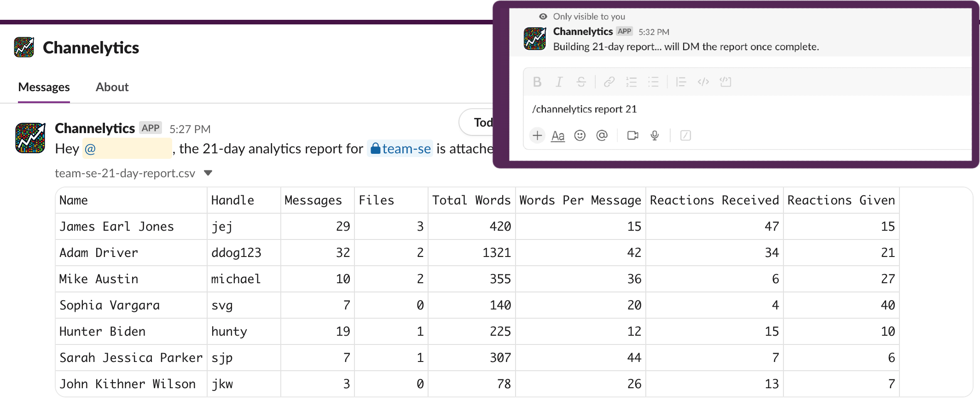Apply bulleted list formatting
This screenshot has height=414, width=980.
653,82
